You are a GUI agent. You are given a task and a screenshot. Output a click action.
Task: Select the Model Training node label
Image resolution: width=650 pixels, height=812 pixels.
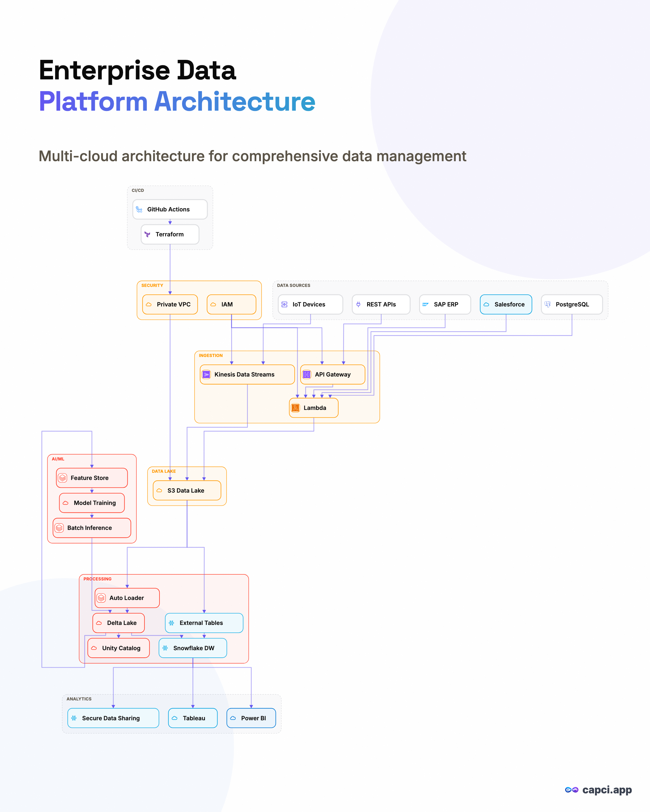pos(95,503)
